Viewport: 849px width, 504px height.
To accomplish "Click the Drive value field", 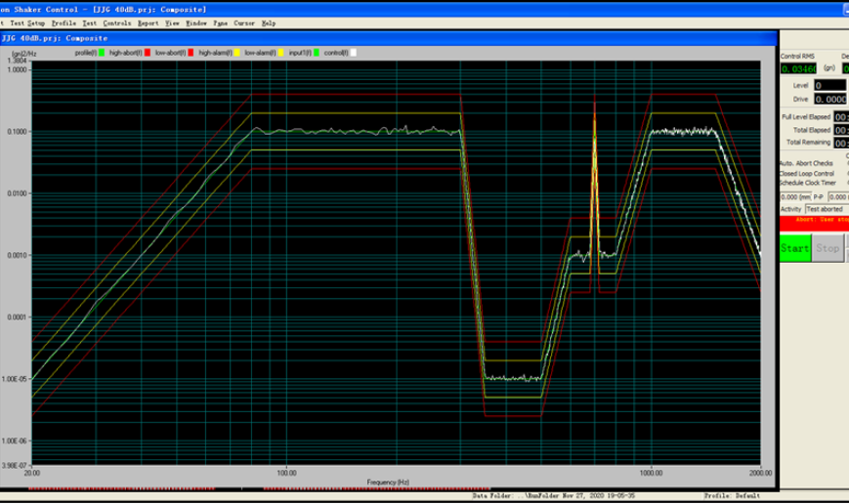I will [830, 99].
